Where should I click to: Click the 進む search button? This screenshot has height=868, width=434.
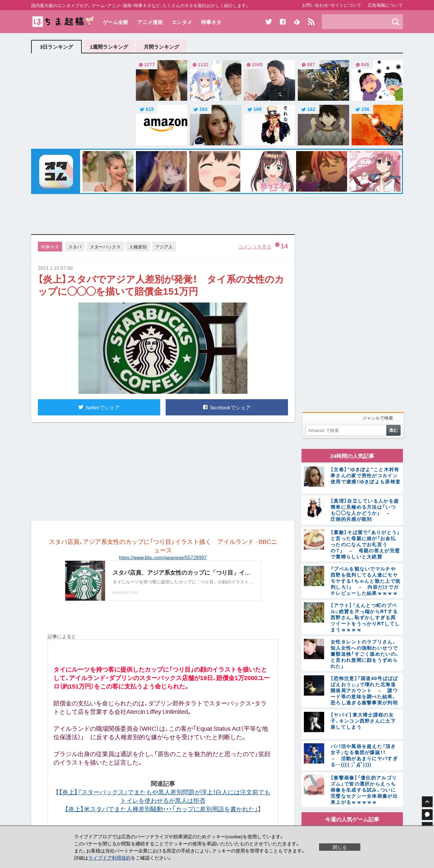(393, 430)
